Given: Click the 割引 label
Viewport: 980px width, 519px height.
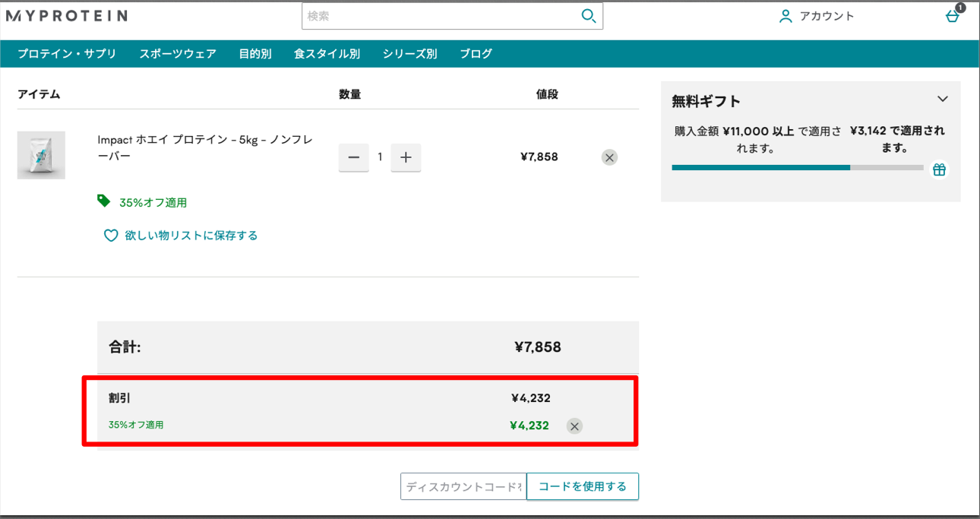Looking at the screenshot, I should [x=119, y=397].
